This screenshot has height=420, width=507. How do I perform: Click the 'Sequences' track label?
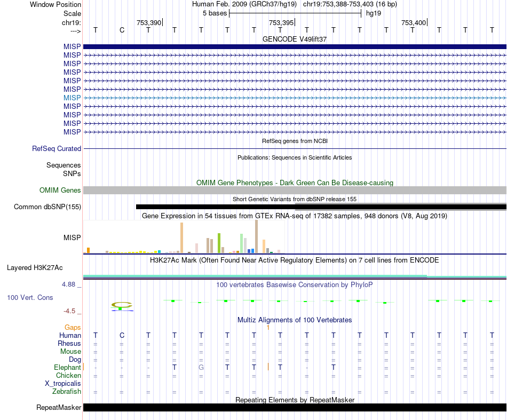coord(64,165)
